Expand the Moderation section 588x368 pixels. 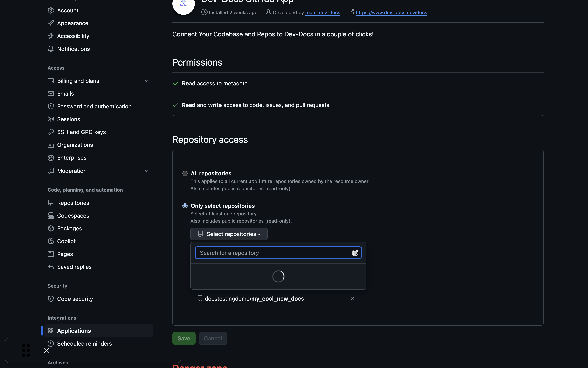[147, 171]
